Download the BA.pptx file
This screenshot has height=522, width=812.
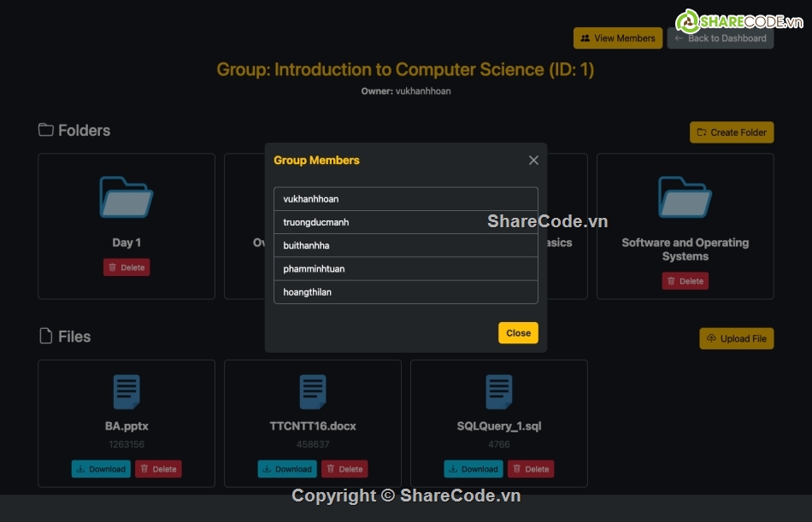click(x=101, y=469)
